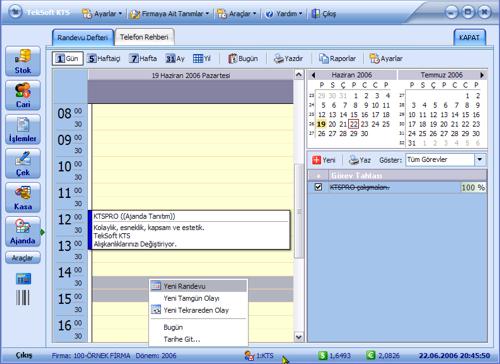Switch to Telefon Rehberi tab
The width and height of the screenshot is (500, 364).
click(144, 37)
